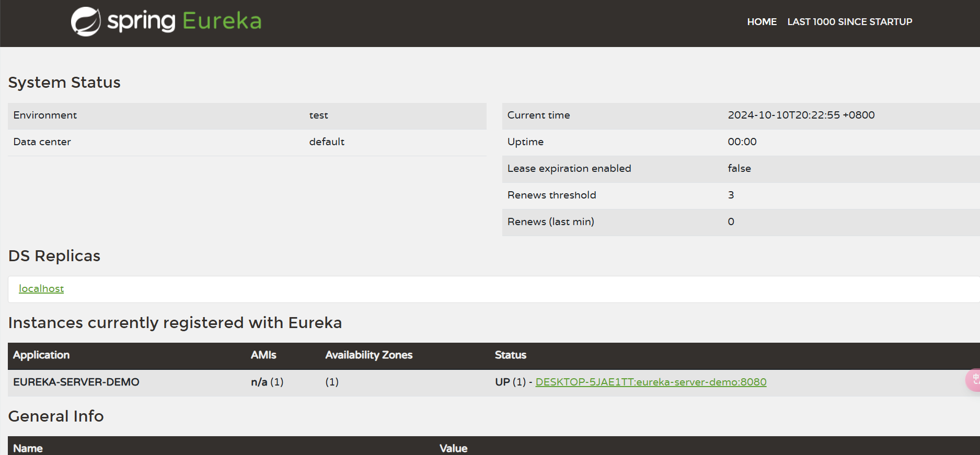Click the Application column header
This screenshot has height=455, width=980.
click(x=41, y=355)
